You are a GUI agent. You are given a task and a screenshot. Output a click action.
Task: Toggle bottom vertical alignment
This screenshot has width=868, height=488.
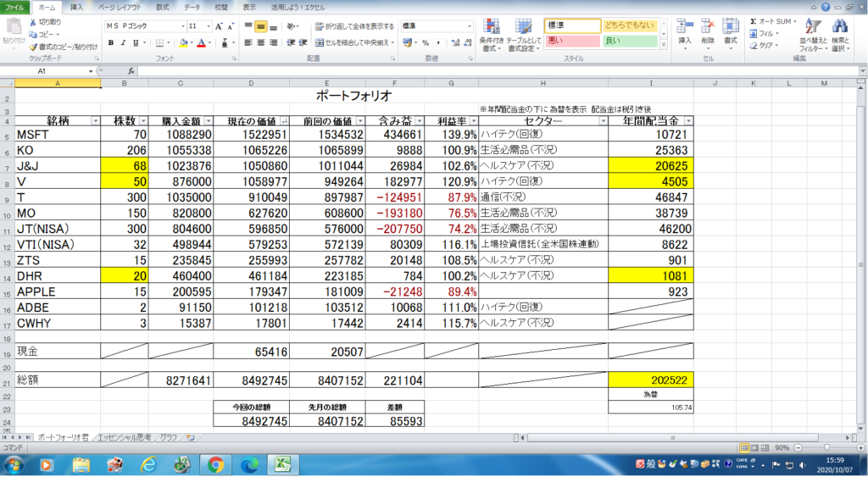click(273, 26)
